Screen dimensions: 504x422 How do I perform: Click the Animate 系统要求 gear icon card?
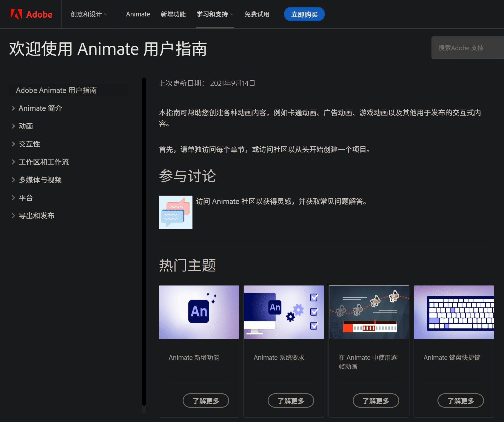tap(283, 312)
